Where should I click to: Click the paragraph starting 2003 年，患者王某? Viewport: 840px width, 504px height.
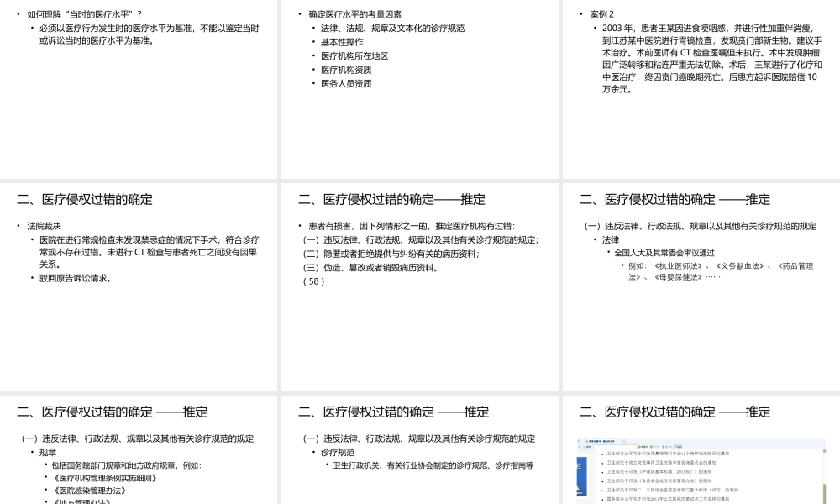pyautogui.click(x=712, y=59)
